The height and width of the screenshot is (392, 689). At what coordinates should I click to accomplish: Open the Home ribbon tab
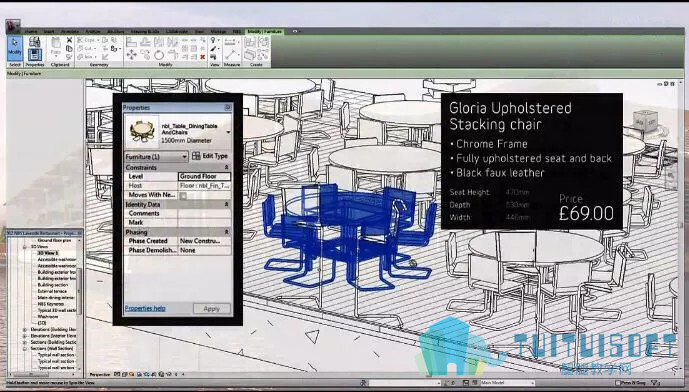(x=31, y=32)
